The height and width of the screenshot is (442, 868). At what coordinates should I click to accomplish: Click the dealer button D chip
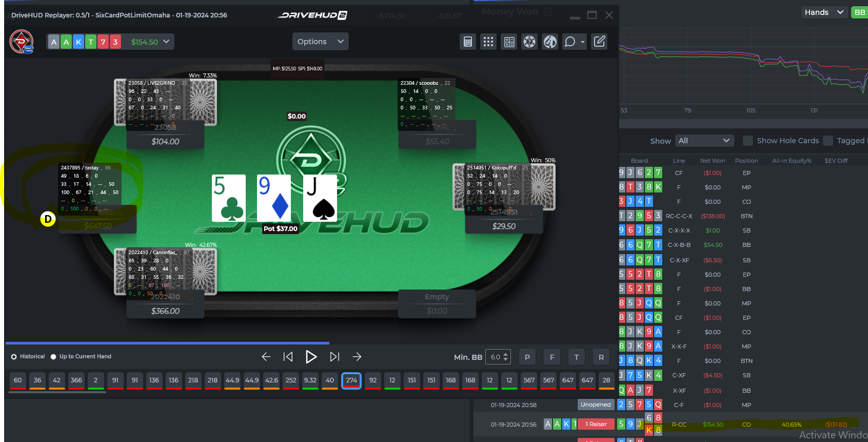(48, 219)
